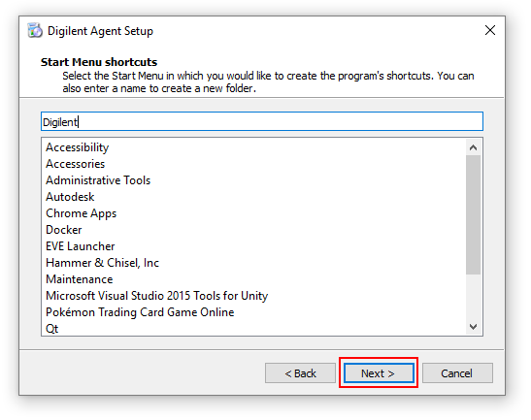Click the scrollbar up arrow
The height and width of the screenshot is (420, 531).
pyautogui.click(x=473, y=147)
